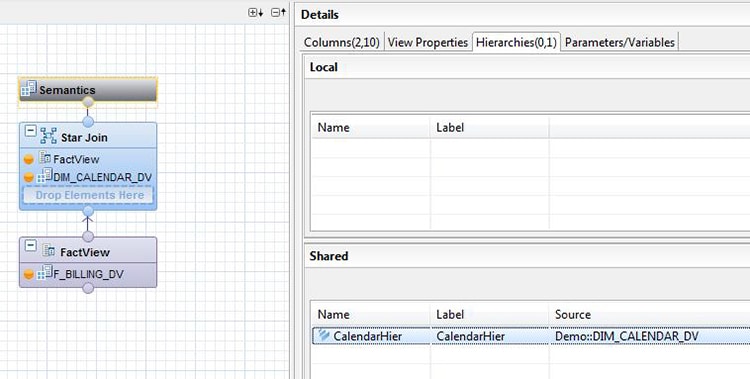Select the Semantics node
This screenshot has width=750, height=379.
pos(88,90)
